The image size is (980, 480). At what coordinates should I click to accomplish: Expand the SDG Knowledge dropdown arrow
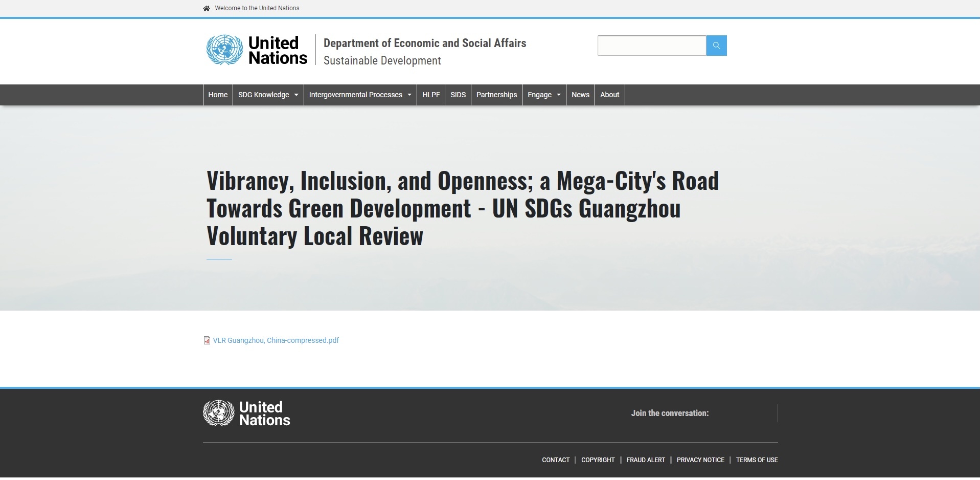pyautogui.click(x=296, y=95)
